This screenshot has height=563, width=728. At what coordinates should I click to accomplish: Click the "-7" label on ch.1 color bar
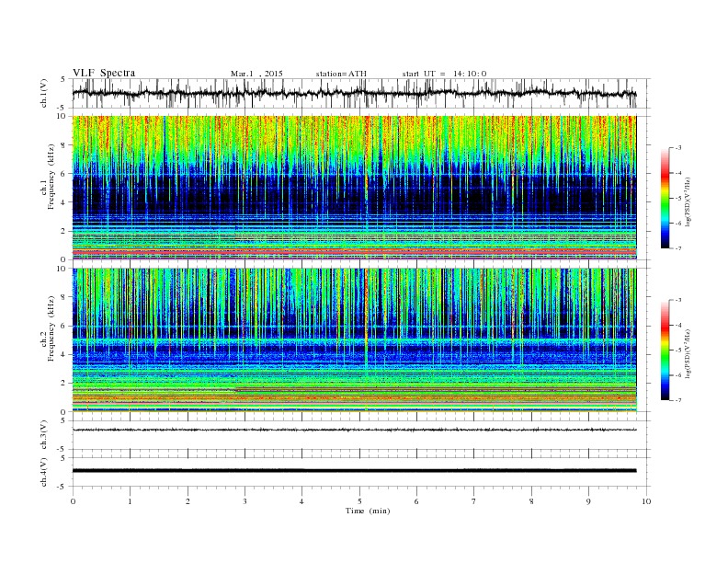(678, 248)
